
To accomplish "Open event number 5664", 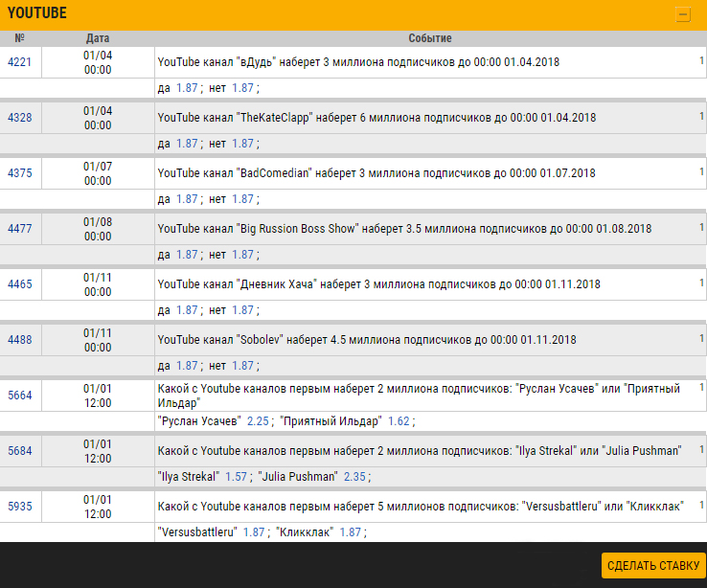I will click(20, 396).
